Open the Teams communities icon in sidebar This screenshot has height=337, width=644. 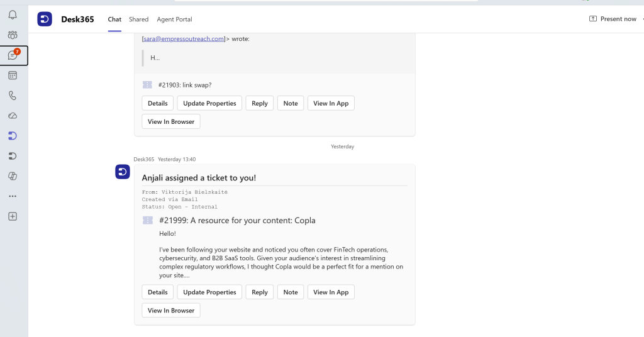[x=13, y=35]
